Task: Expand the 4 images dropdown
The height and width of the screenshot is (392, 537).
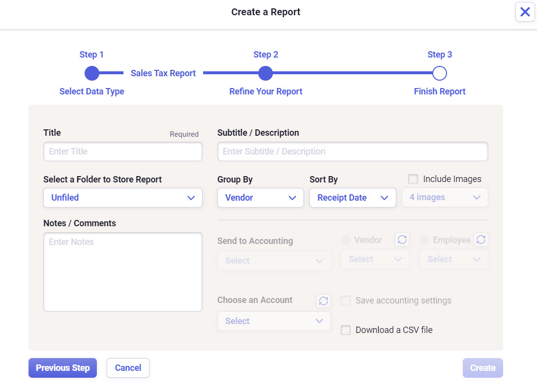Action: pyautogui.click(x=445, y=197)
